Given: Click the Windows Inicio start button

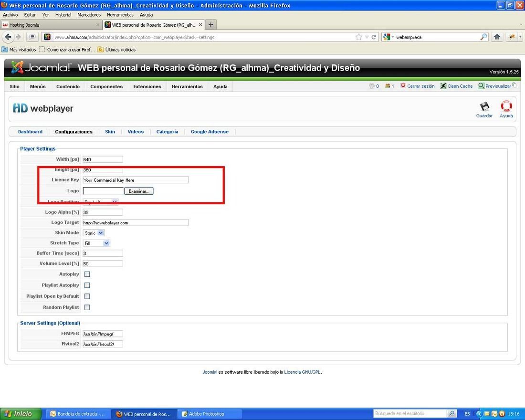Looking at the screenshot, I should click(20, 414).
